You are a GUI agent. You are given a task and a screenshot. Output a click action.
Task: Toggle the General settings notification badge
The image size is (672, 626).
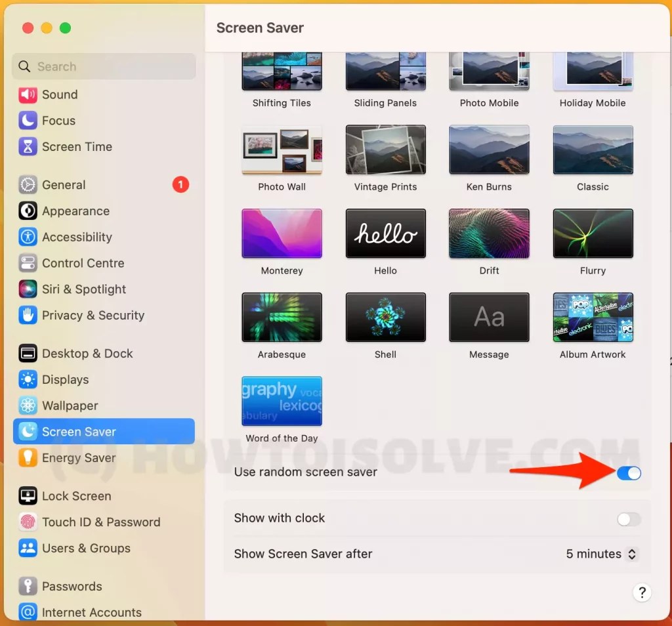click(x=180, y=184)
